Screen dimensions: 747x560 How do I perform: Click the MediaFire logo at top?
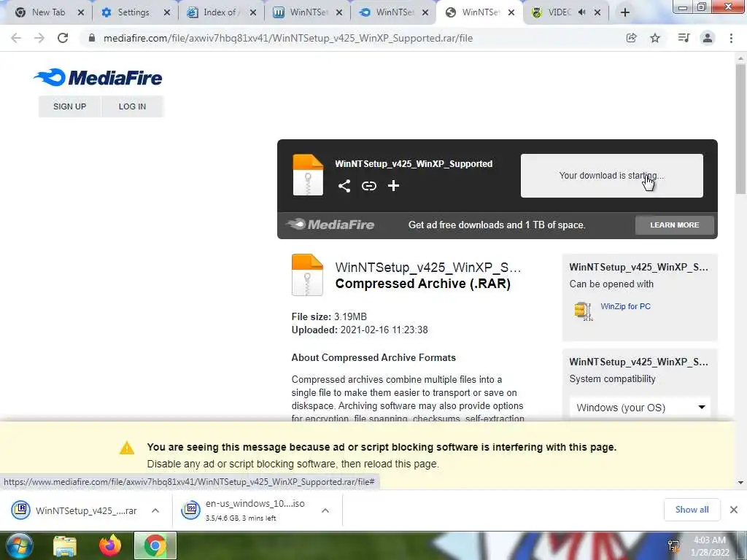click(98, 77)
